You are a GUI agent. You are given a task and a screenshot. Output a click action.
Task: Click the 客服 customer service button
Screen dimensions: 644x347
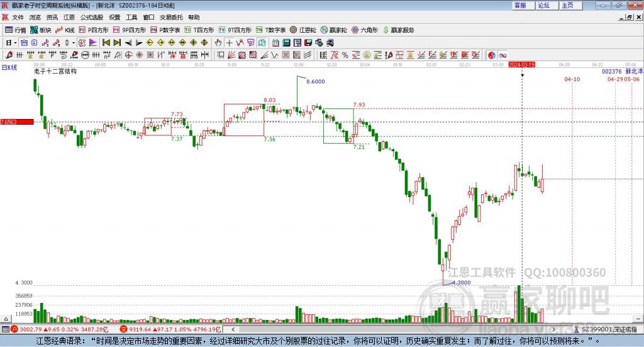pyautogui.click(x=523, y=5)
